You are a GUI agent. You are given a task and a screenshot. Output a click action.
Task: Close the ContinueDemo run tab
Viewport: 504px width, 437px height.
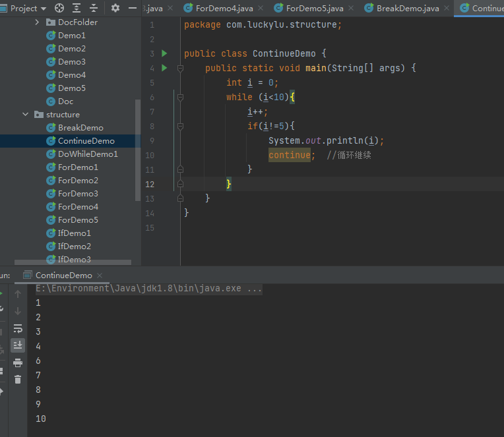coord(100,275)
